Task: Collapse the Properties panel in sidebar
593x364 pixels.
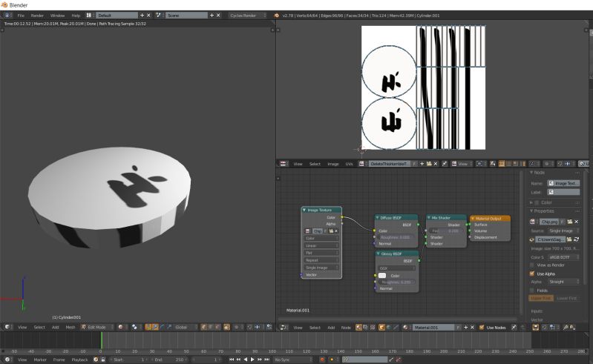Action: pyautogui.click(x=531, y=211)
